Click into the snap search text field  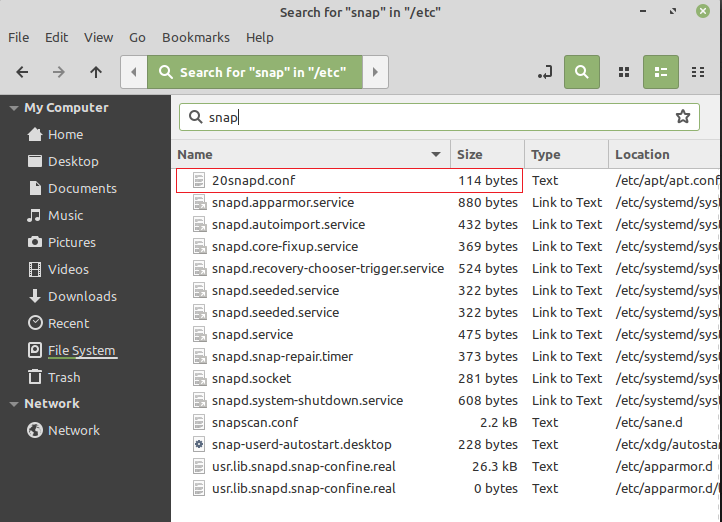pos(440,117)
